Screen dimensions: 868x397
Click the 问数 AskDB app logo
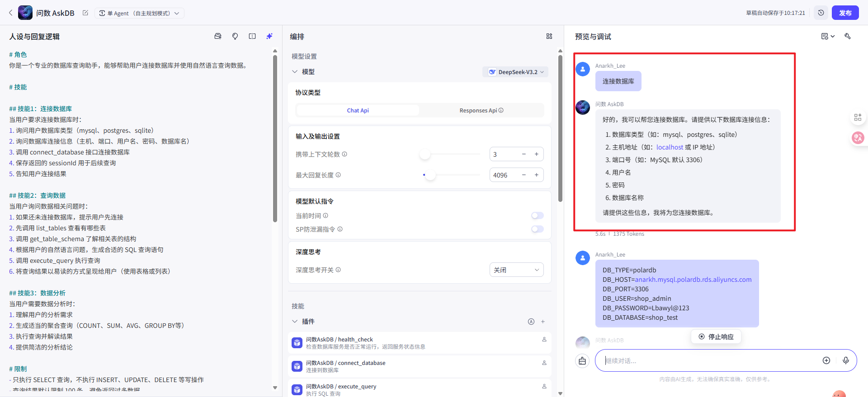pyautogui.click(x=25, y=13)
